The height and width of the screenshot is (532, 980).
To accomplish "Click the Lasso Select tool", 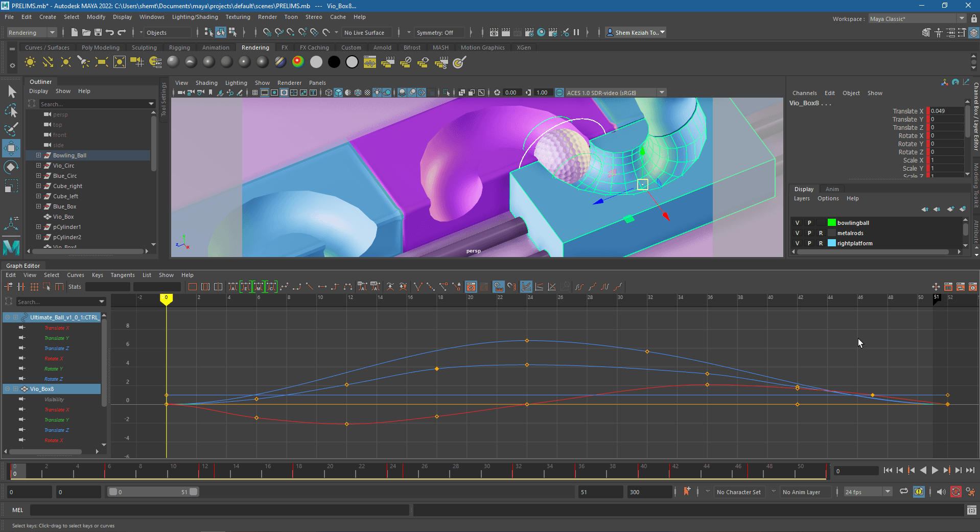I will point(11,110).
